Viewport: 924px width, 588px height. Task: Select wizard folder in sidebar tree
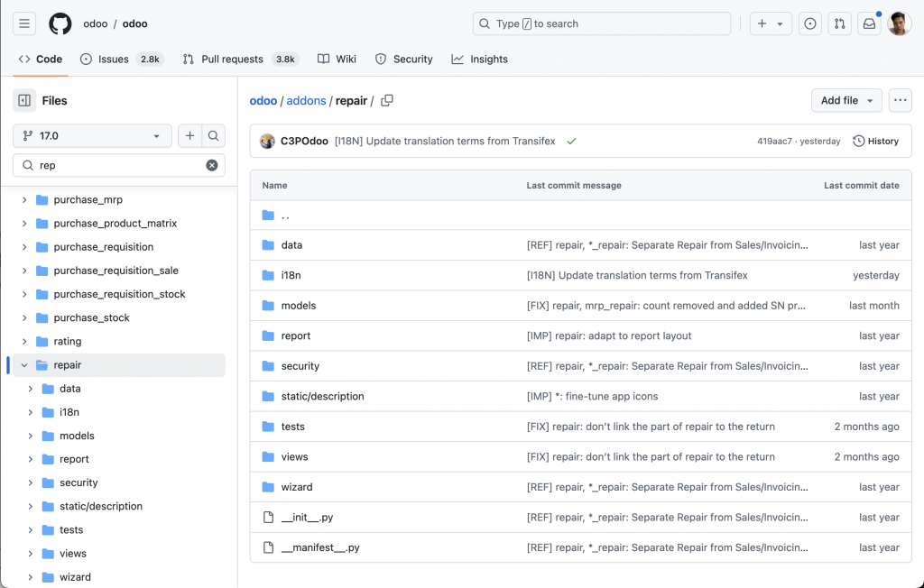pyautogui.click(x=75, y=577)
